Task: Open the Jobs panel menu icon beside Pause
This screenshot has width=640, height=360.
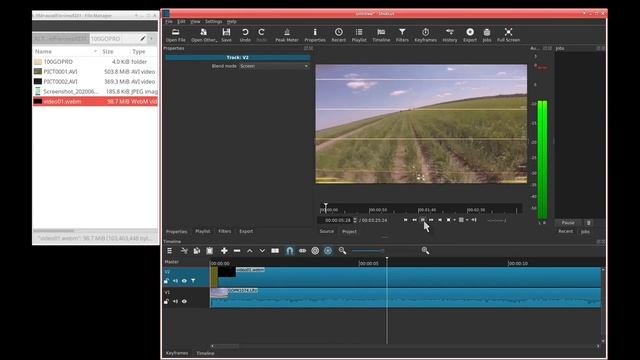Action: [588, 223]
